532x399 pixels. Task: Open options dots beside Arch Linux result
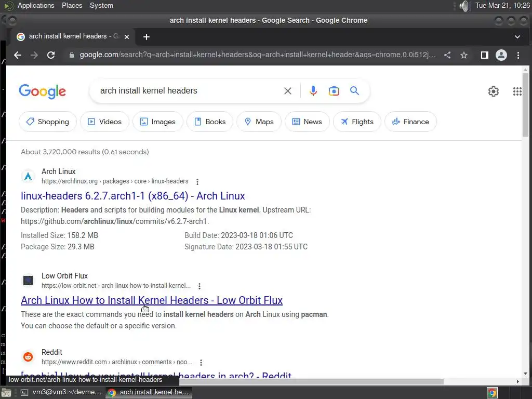[197, 181]
